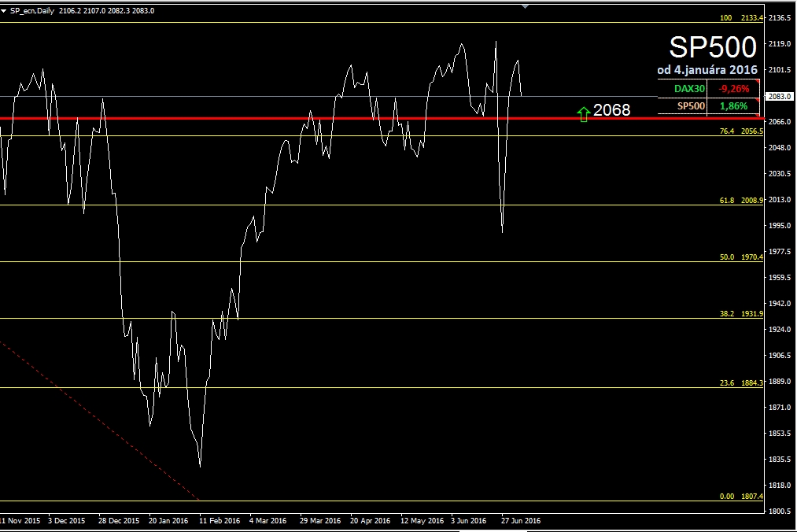Click the chart shift marker at top
797x532 pixels.
525,6
